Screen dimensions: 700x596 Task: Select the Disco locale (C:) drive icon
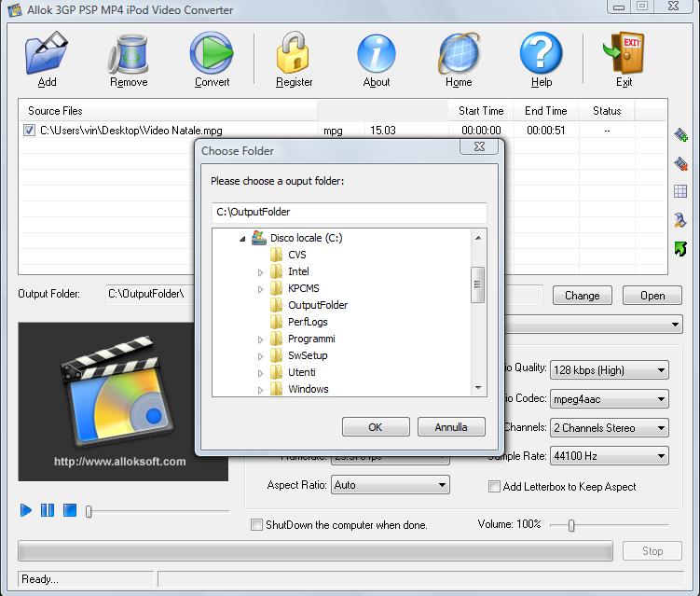(259, 238)
